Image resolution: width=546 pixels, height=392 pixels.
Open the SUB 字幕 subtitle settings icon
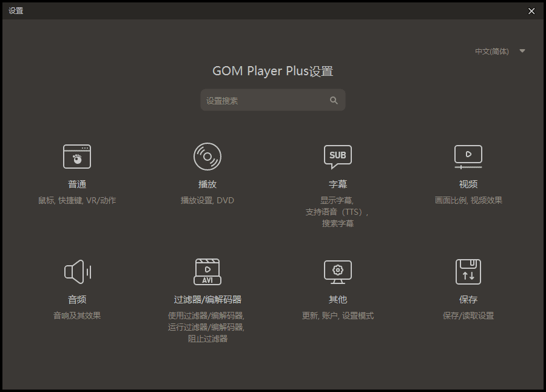337,156
